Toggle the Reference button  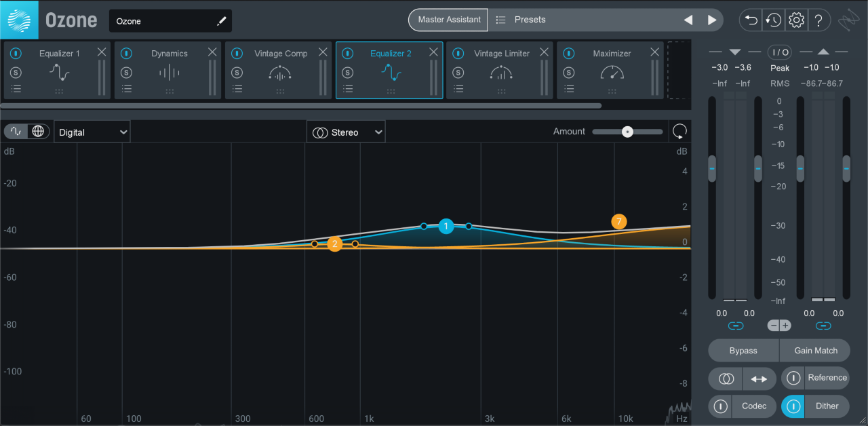(x=816, y=378)
